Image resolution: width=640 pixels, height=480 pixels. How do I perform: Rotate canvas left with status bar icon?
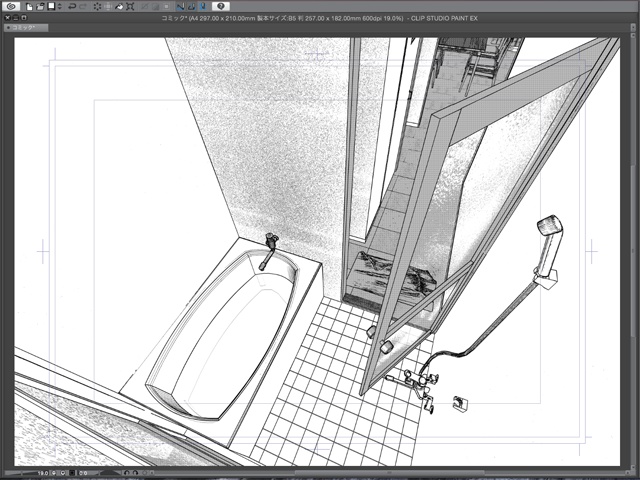[127, 473]
